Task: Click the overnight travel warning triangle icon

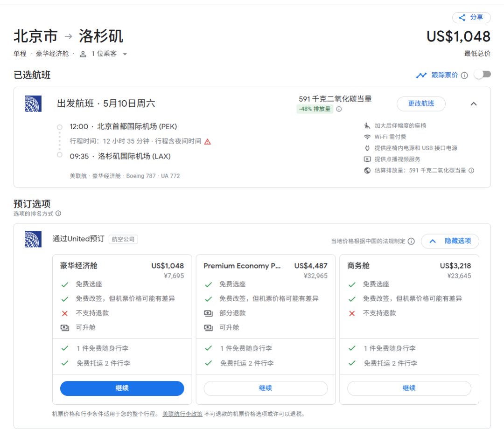Action: tap(208, 141)
